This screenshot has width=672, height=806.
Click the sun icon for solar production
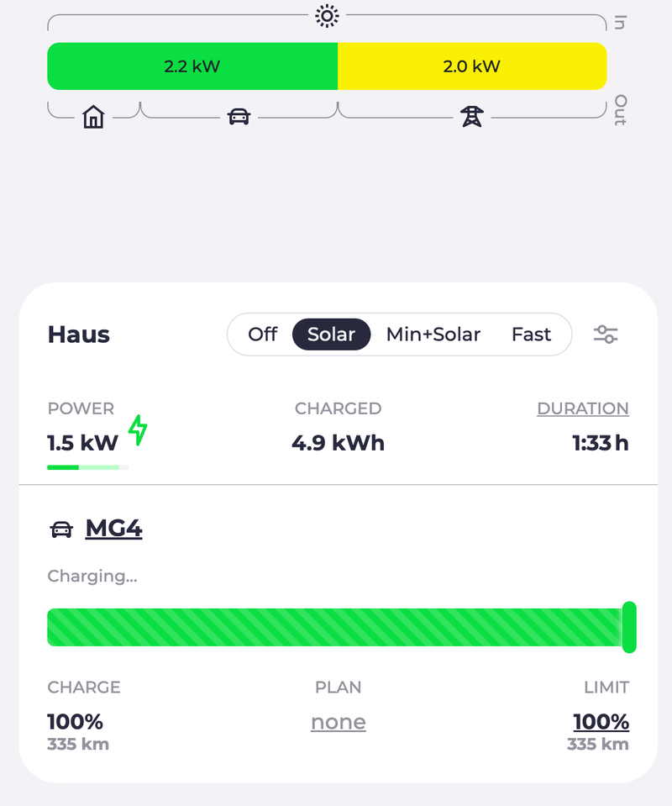(327, 16)
